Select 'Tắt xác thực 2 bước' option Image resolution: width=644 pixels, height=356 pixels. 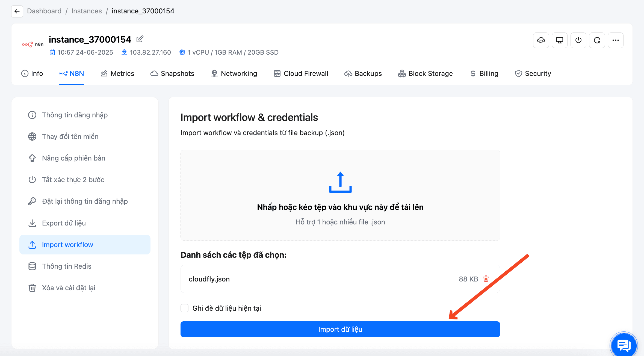point(73,180)
